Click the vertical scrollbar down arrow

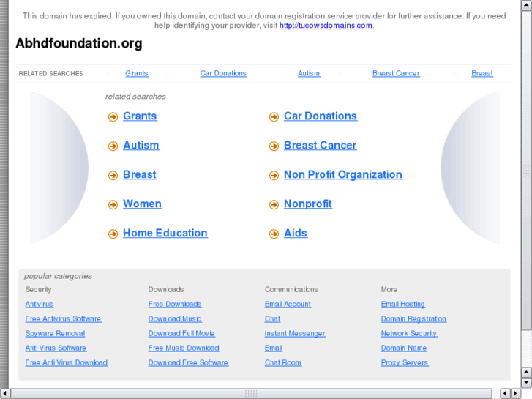click(x=526, y=382)
